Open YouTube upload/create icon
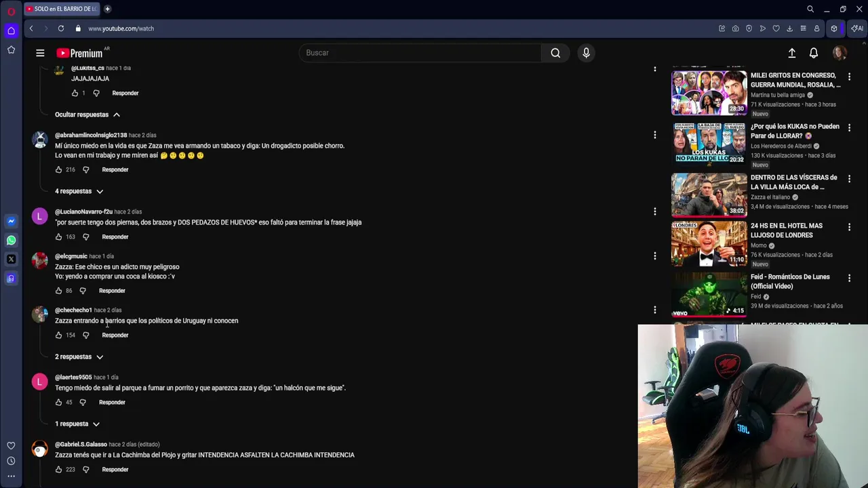 (792, 53)
